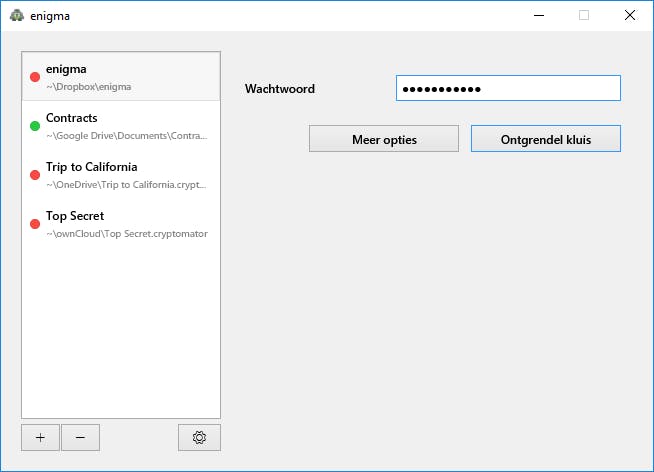
Task: Select the enigma vault in the list
Action: (121, 76)
